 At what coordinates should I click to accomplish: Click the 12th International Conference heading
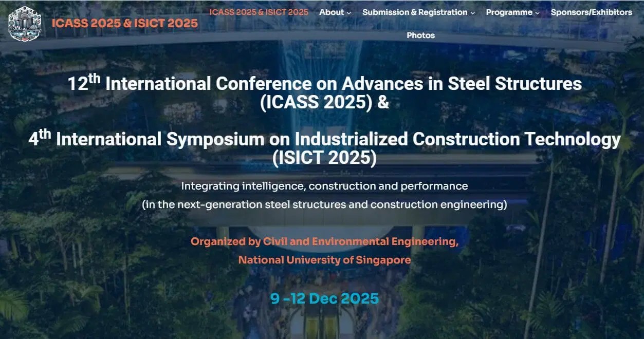pos(325,92)
